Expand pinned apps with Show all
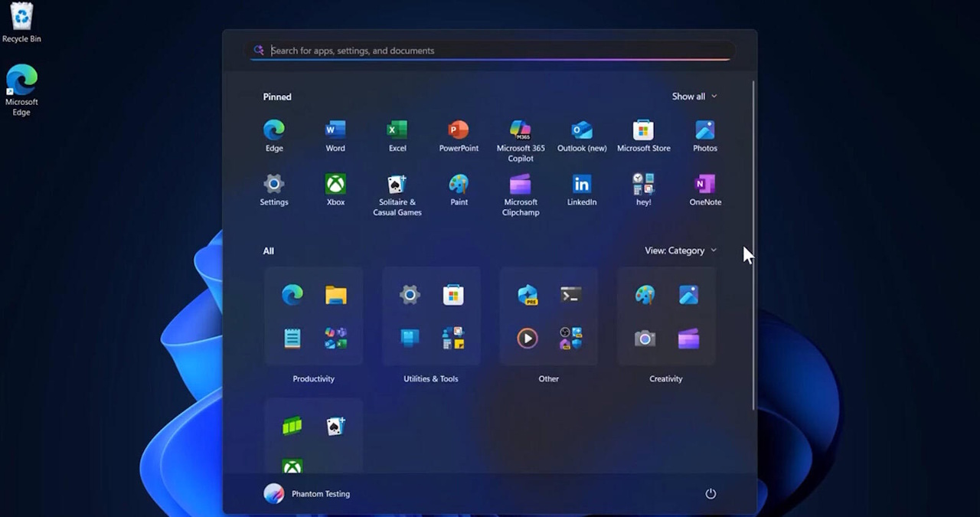 (694, 97)
